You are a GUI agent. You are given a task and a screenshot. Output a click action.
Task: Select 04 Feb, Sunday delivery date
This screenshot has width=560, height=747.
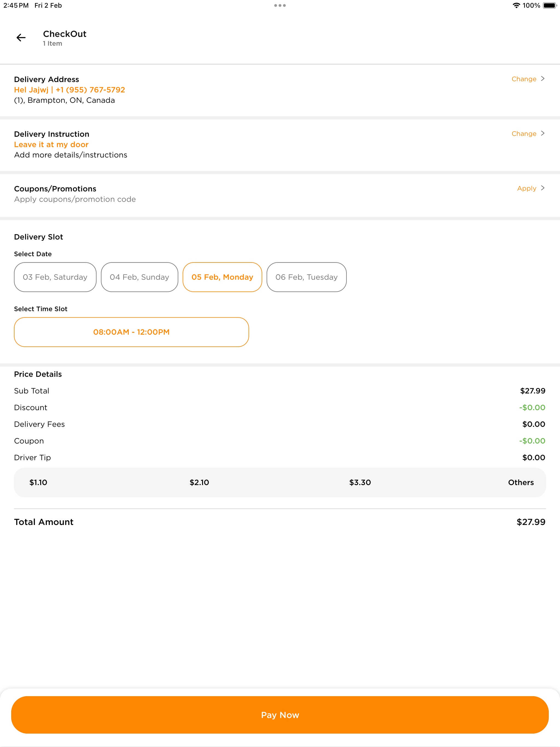pyautogui.click(x=139, y=277)
